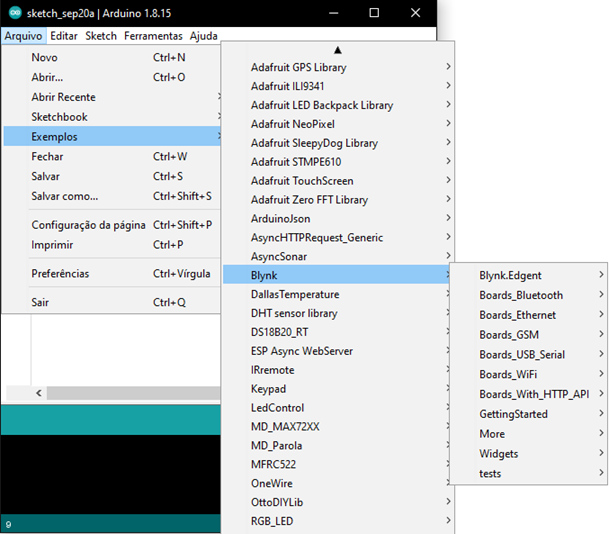The image size is (609, 534).
Task: Choose Salvar in the Arquivo menu
Action: pyautogui.click(x=112, y=176)
